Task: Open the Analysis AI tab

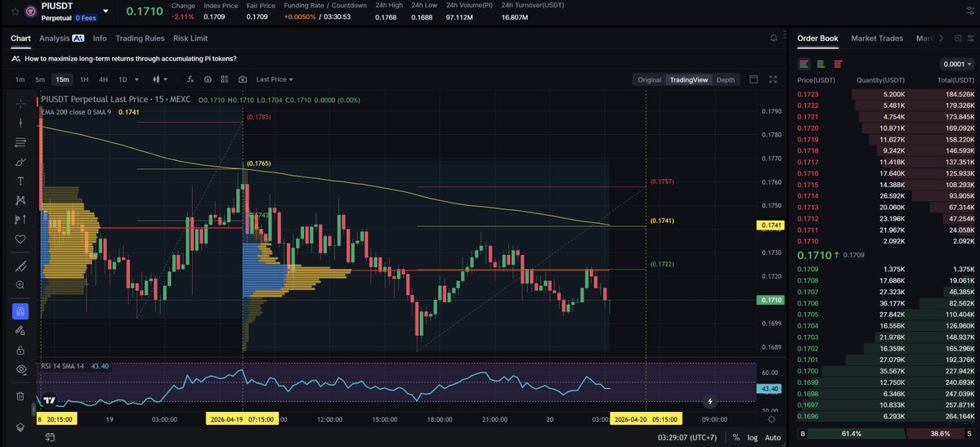Action: click(x=61, y=38)
